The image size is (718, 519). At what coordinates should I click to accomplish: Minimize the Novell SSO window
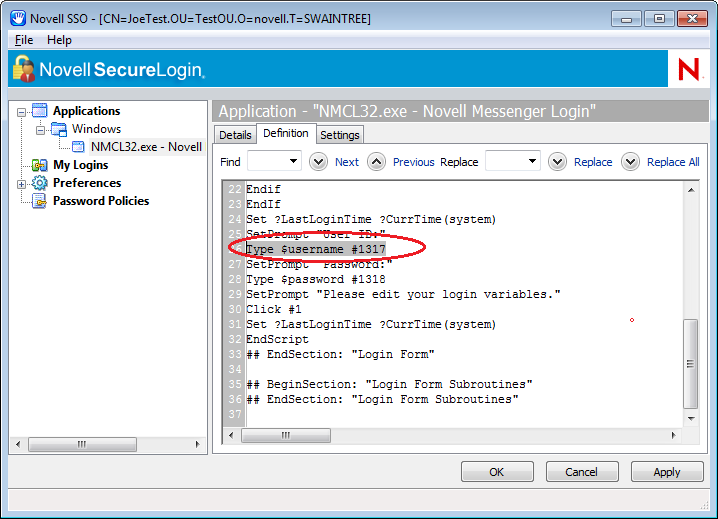point(626,19)
